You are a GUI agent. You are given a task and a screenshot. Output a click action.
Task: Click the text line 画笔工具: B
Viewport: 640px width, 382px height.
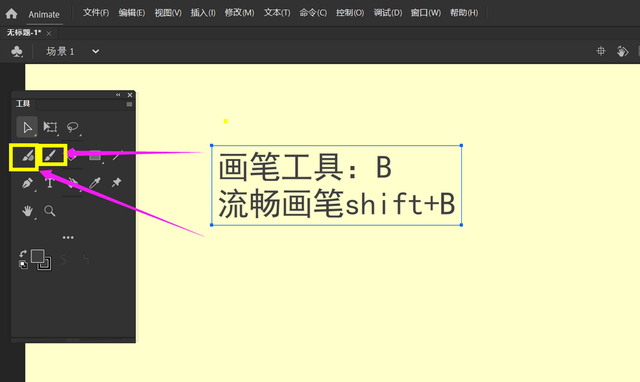305,167
